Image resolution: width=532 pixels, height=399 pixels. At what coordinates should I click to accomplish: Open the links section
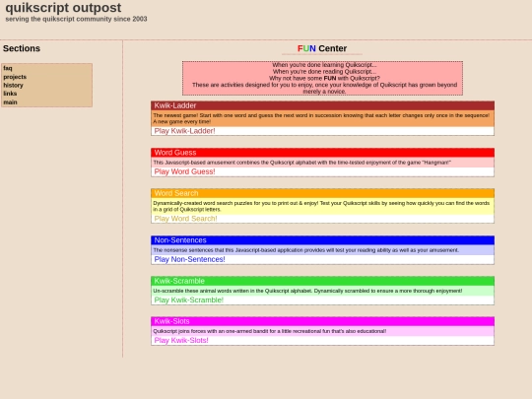coord(10,94)
